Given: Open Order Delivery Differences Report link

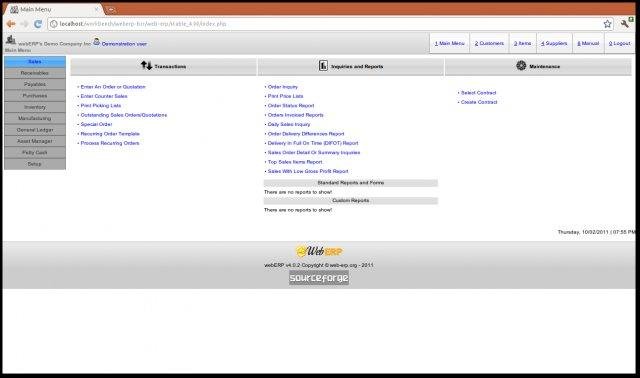Looking at the screenshot, I should 306,134.
